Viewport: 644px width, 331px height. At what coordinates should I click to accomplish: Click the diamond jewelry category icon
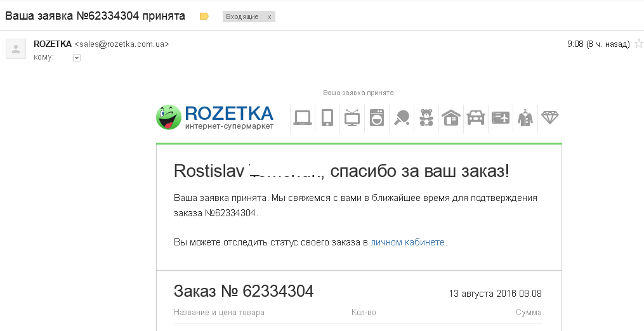click(x=550, y=117)
